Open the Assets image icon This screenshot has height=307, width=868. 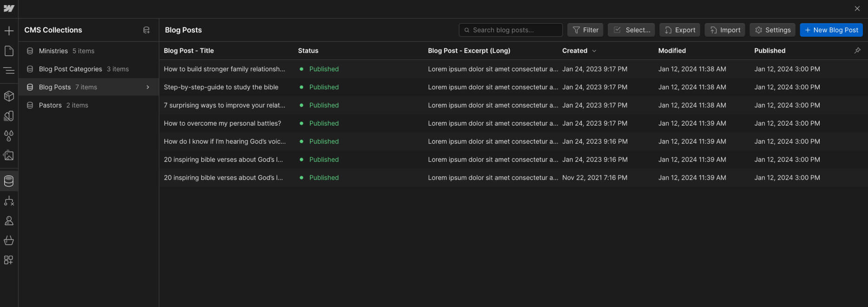point(9,155)
